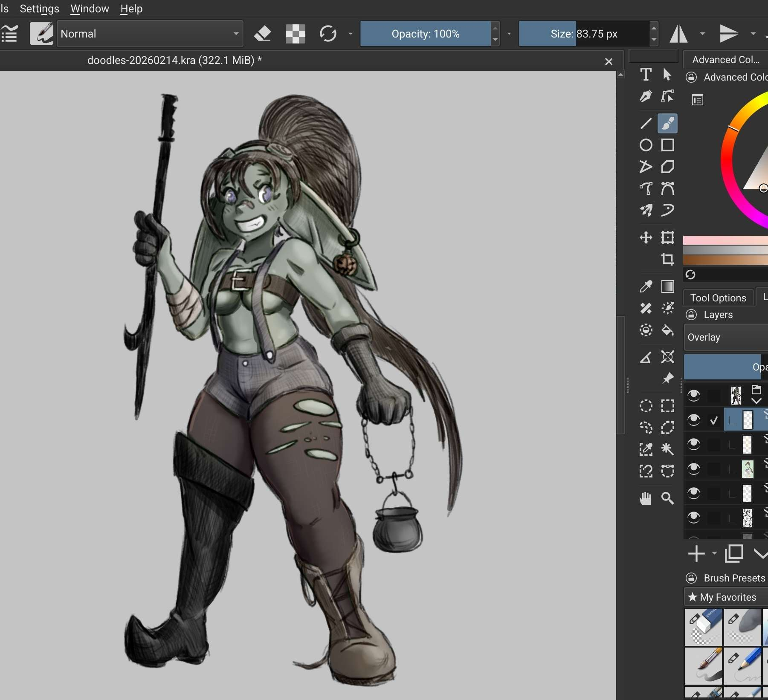This screenshot has height=700, width=768.
Task: Close the doodles-20260214.kra document tab
Action: pos(609,61)
